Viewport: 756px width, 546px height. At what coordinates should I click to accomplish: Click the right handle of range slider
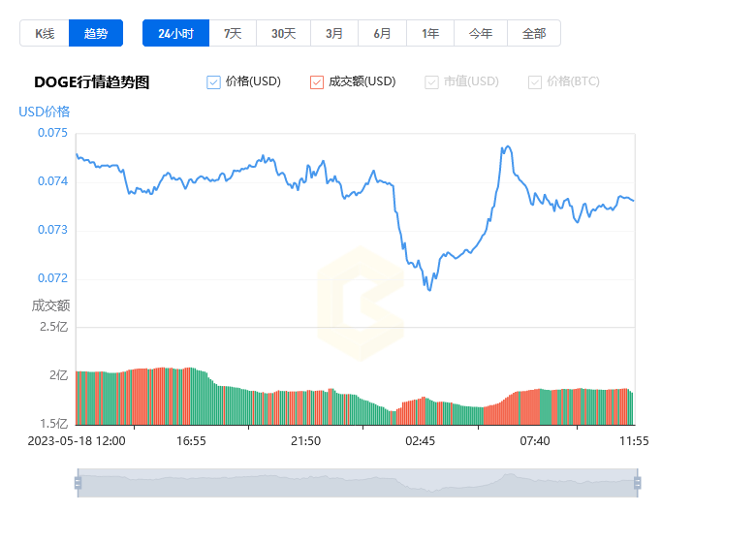(637, 483)
